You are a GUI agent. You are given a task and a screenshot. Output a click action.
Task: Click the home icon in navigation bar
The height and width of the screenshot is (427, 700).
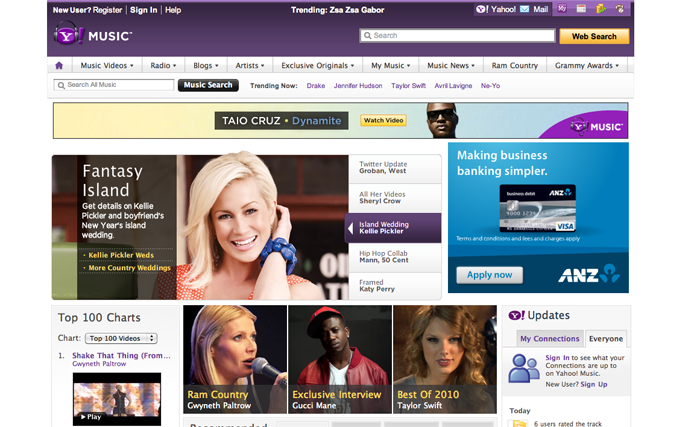point(59,66)
